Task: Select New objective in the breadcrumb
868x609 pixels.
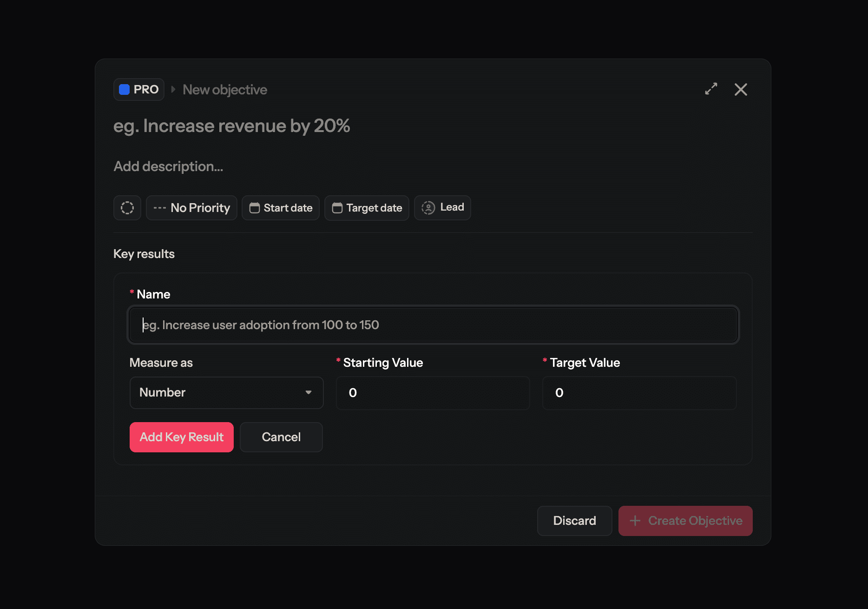Action: [x=224, y=89]
